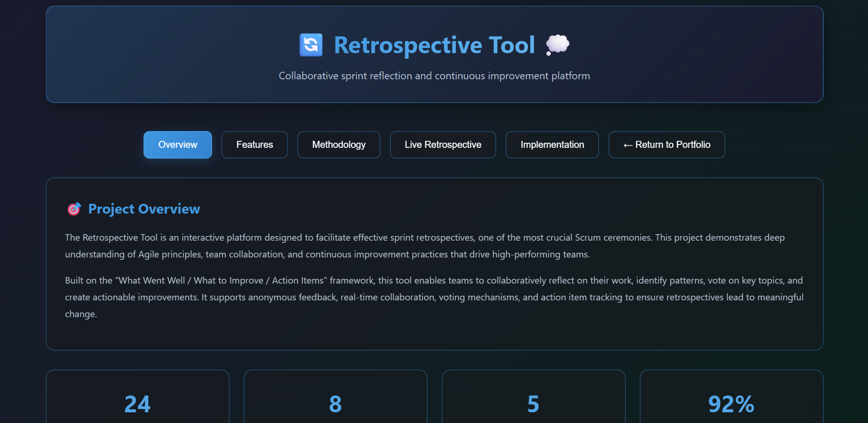
Task: Click the stat card displaying 8
Action: (335, 401)
